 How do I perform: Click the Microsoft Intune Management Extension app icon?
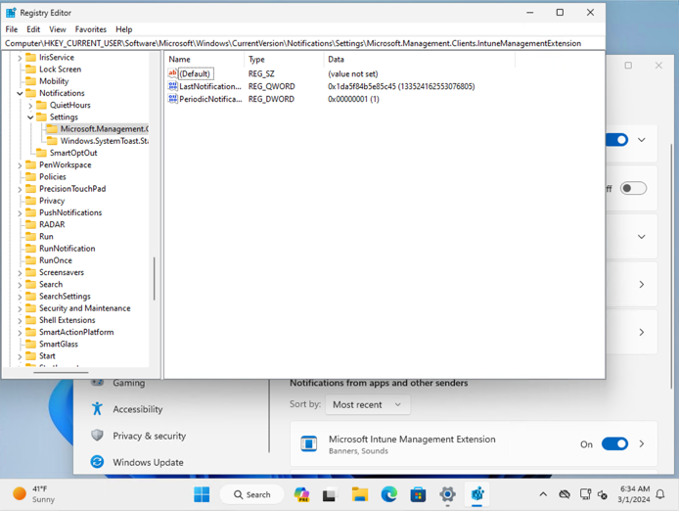tap(309, 444)
